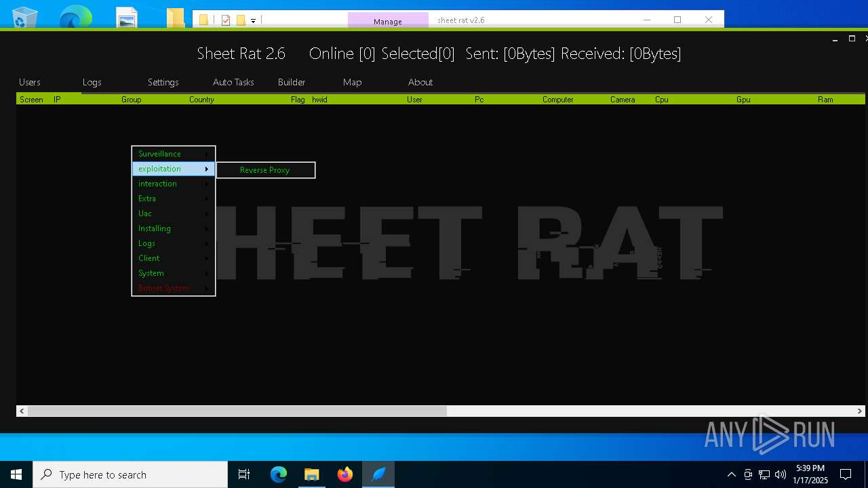Open the Extra submenu
Image resolution: width=868 pixels, height=488 pixels.
tap(174, 199)
